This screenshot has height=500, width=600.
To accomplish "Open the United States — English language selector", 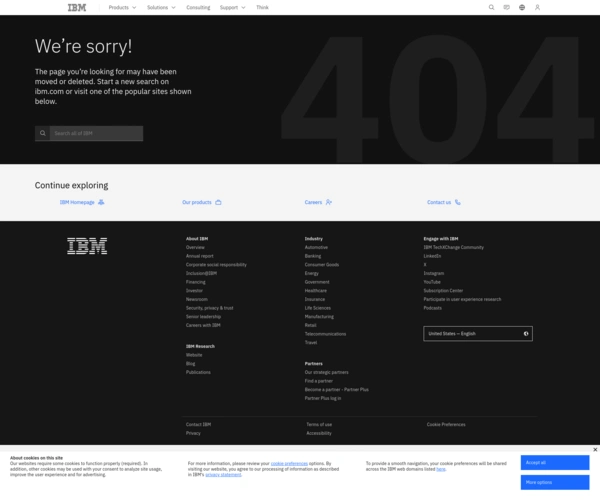I will (477, 333).
